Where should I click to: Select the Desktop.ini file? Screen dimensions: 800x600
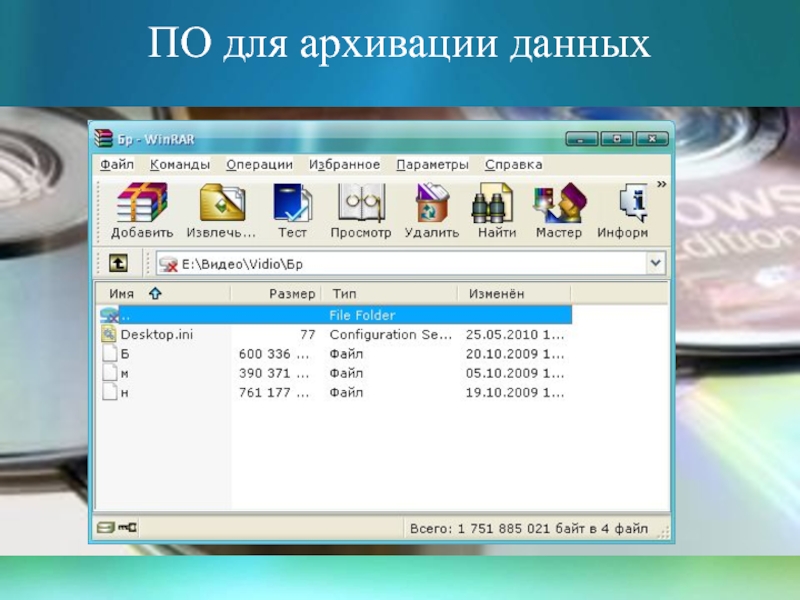click(x=156, y=335)
